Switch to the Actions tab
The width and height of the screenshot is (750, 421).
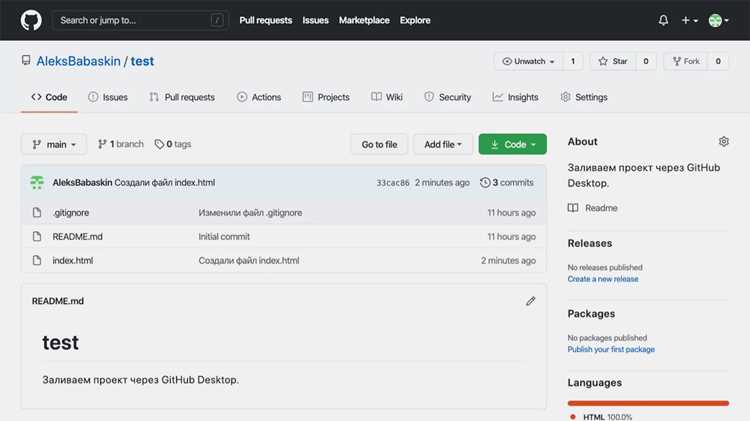(259, 97)
